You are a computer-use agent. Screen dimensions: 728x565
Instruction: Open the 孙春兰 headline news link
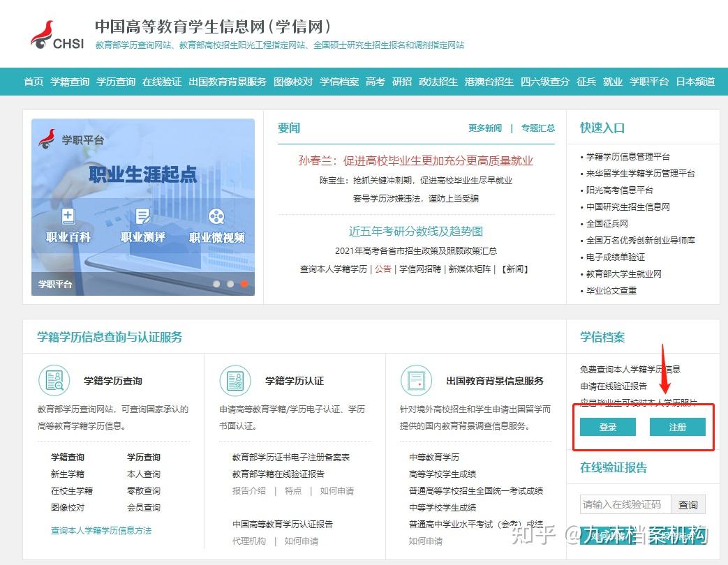point(415,161)
